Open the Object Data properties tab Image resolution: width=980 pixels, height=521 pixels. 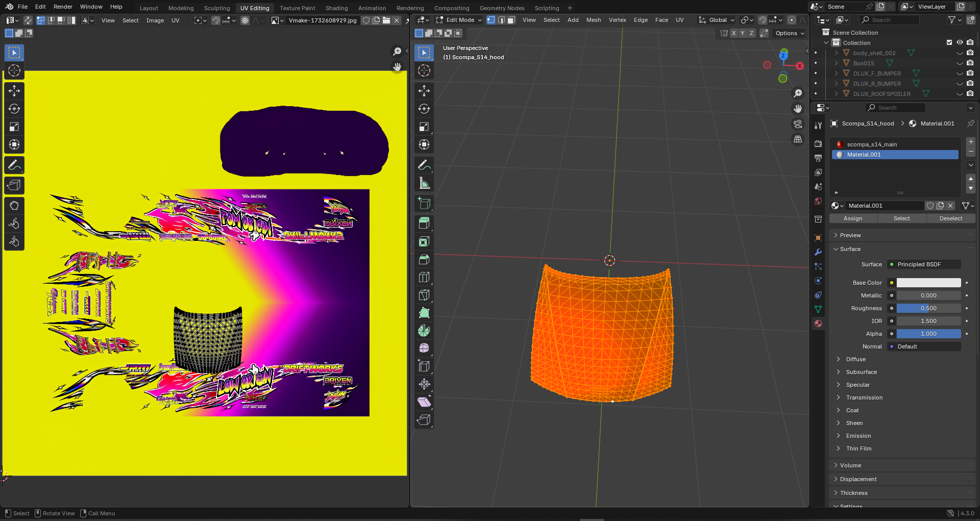(x=818, y=309)
